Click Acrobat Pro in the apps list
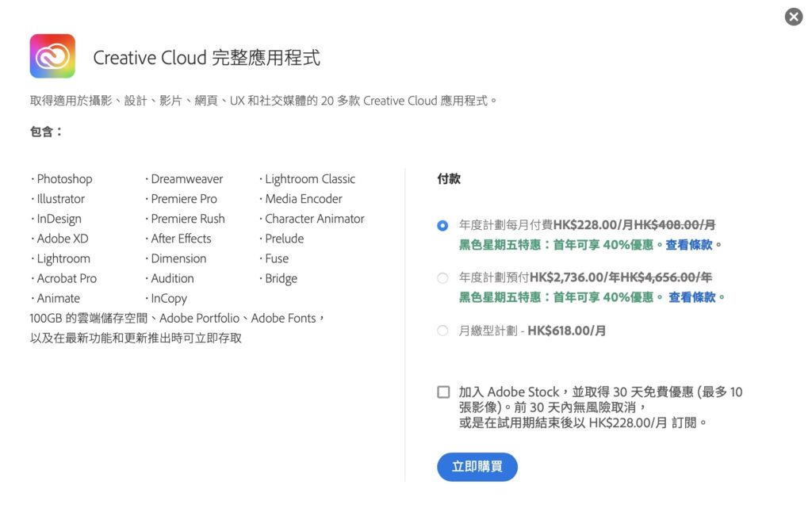 (x=67, y=279)
